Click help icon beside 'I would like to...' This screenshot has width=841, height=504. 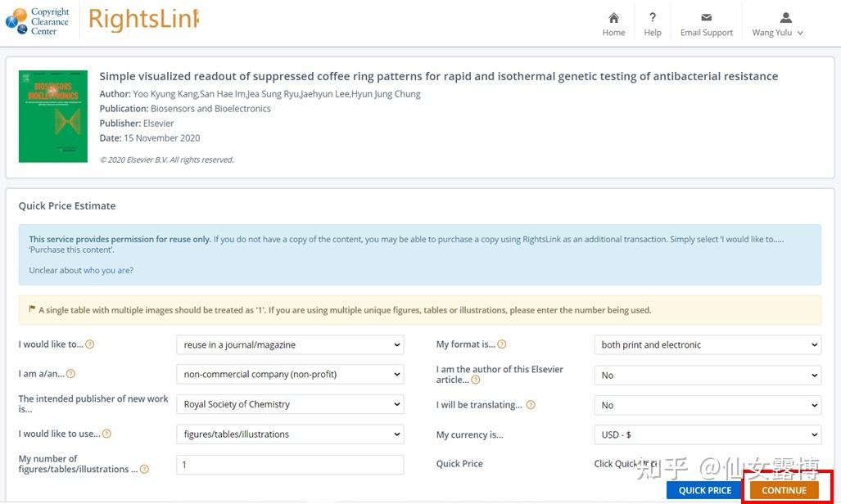coord(90,344)
